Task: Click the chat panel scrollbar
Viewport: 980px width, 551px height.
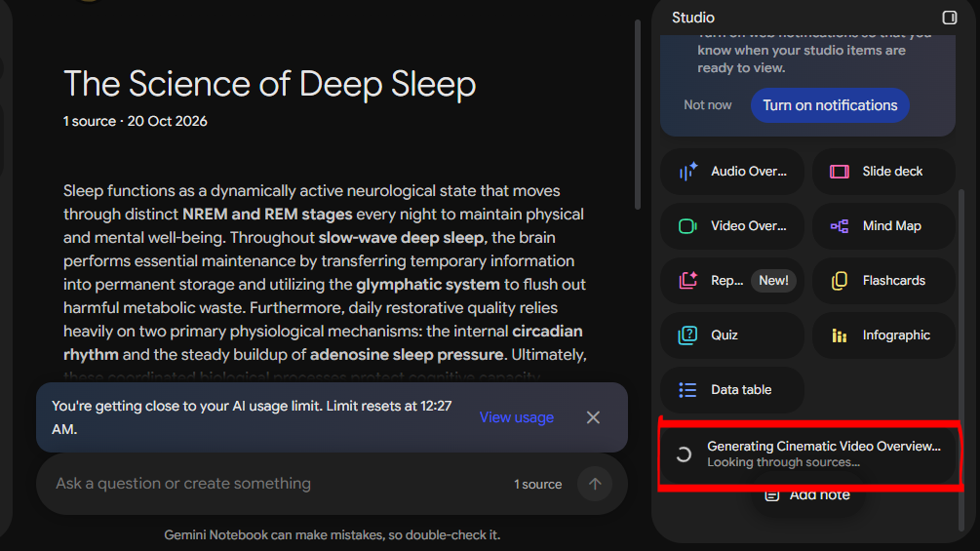Action: tap(638, 116)
